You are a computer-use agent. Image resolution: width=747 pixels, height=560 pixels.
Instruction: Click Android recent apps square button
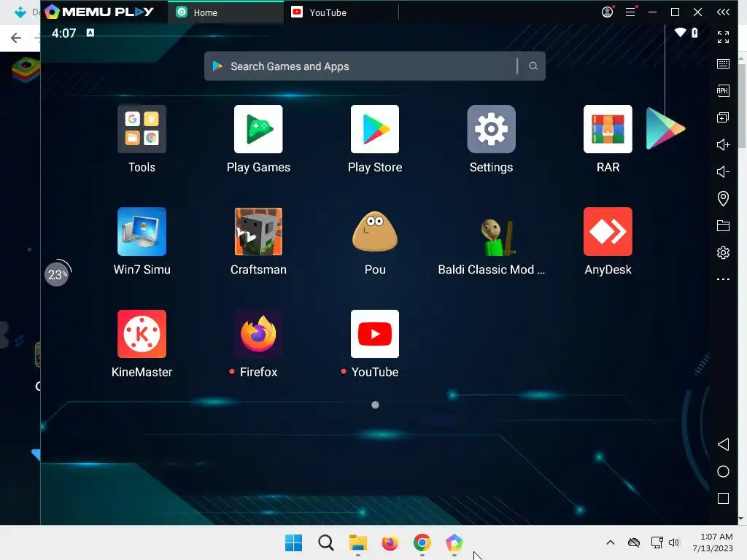(723, 499)
